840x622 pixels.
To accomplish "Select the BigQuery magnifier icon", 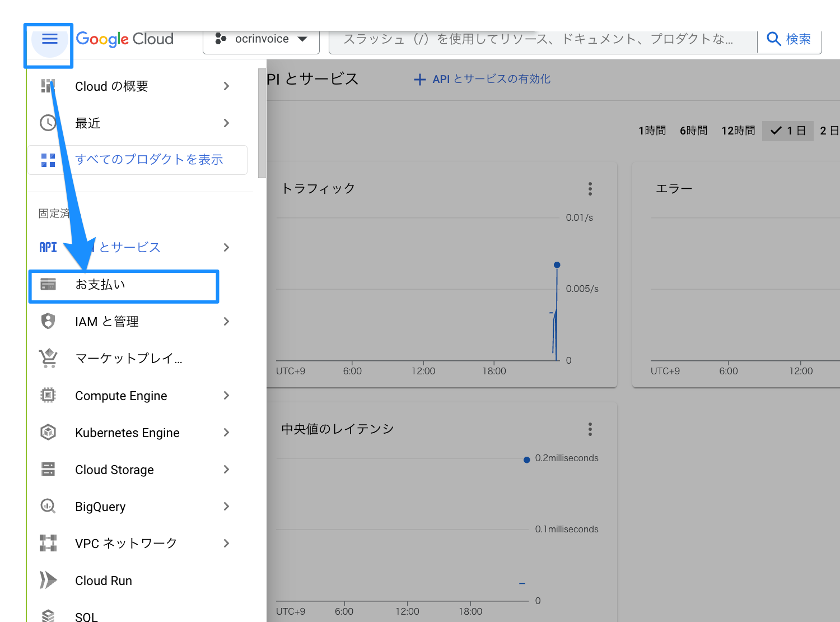I will (48, 506).
